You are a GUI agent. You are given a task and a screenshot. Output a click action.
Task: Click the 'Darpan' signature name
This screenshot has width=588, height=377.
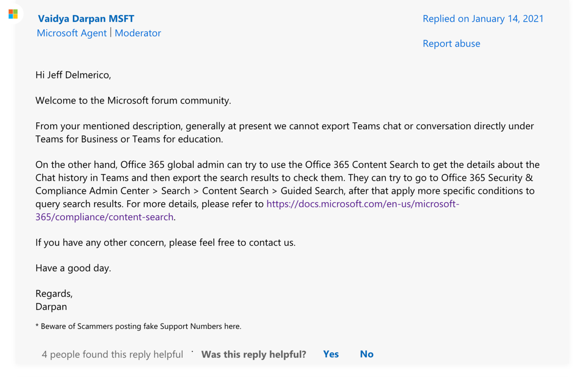tap(51, 307)
